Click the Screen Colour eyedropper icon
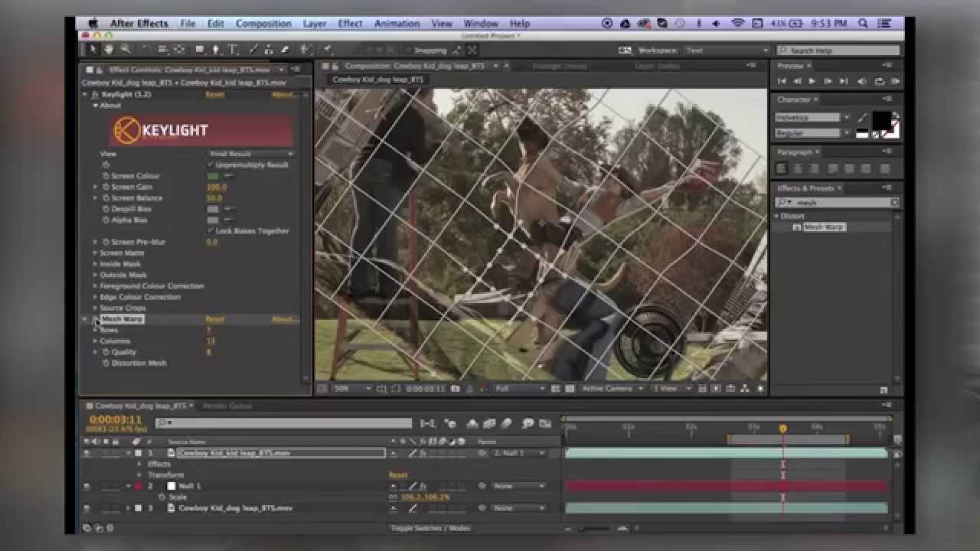 pos(228,176)
